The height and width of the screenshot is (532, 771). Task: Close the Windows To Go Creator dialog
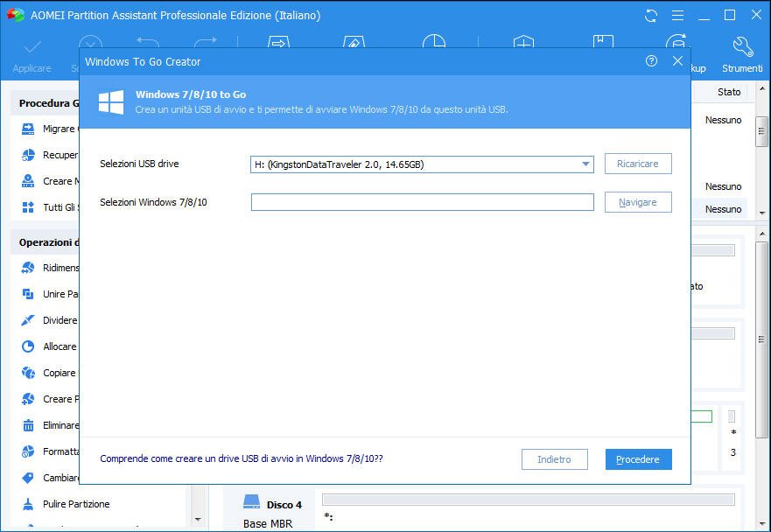coord(677,61)
